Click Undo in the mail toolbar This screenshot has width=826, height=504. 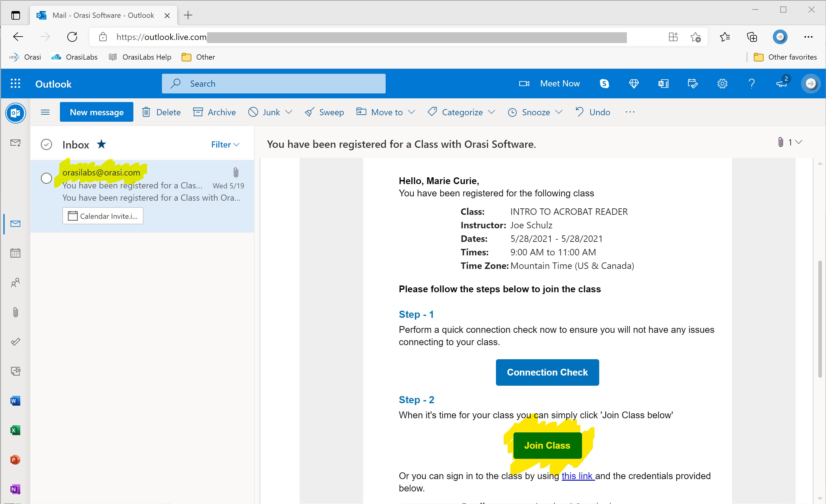click(x=592, y=112)
